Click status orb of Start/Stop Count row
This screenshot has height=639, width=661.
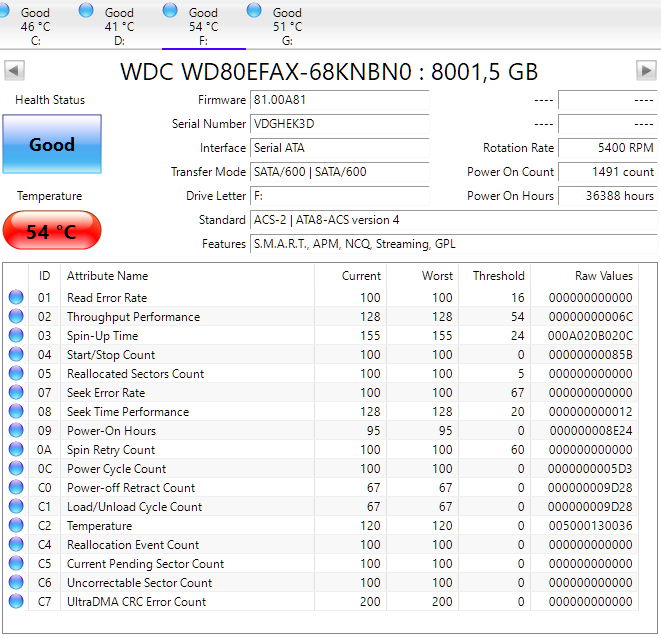[16, 354]
